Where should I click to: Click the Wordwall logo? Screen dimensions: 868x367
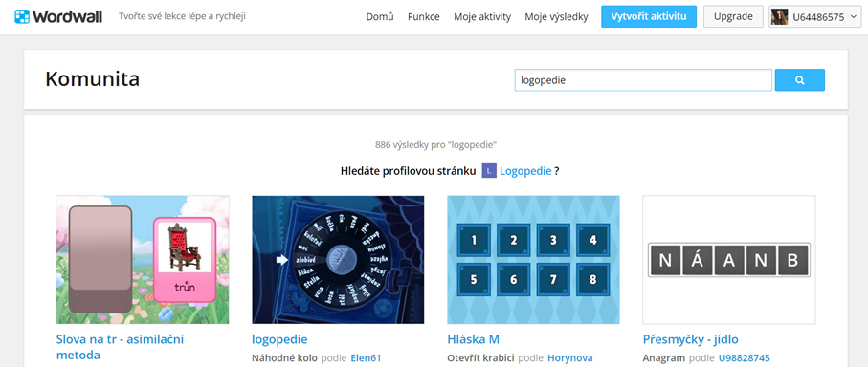point(58,16)
